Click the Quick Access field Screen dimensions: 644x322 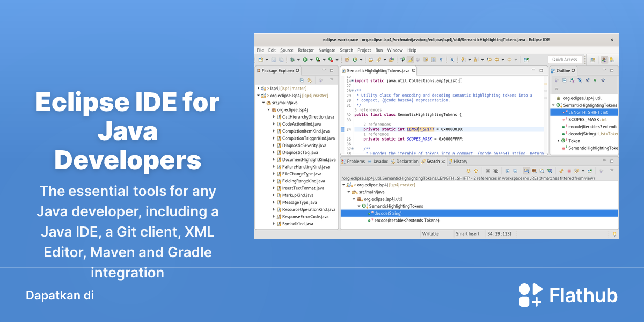[x=565, y=60]
